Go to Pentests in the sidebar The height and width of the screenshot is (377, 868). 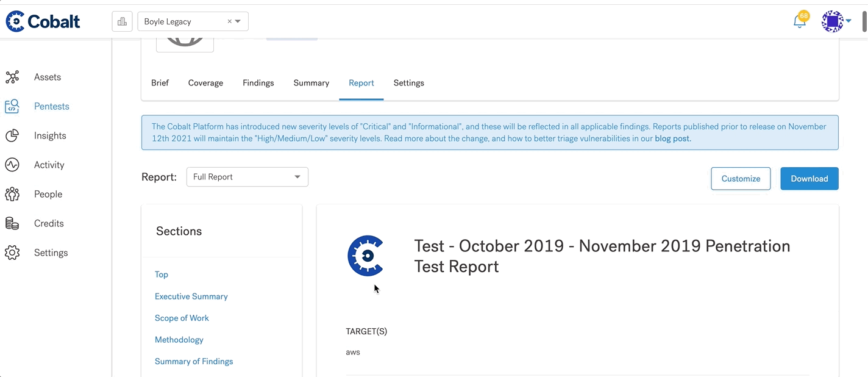[52, 106]
